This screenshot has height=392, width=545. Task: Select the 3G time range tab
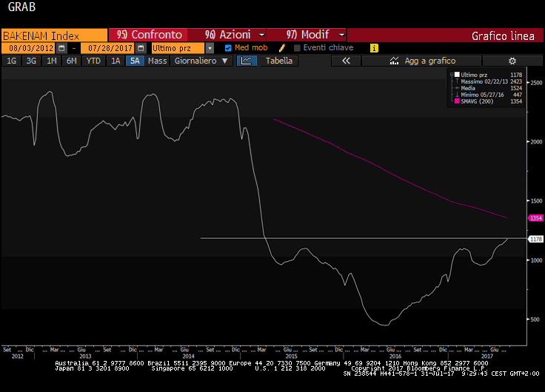tap(31, 61)
